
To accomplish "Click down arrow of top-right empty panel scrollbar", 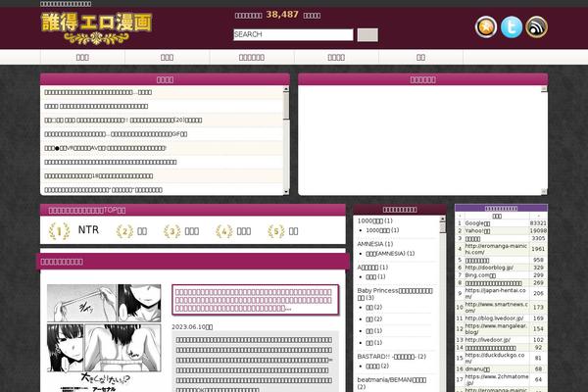I will 544,192.
